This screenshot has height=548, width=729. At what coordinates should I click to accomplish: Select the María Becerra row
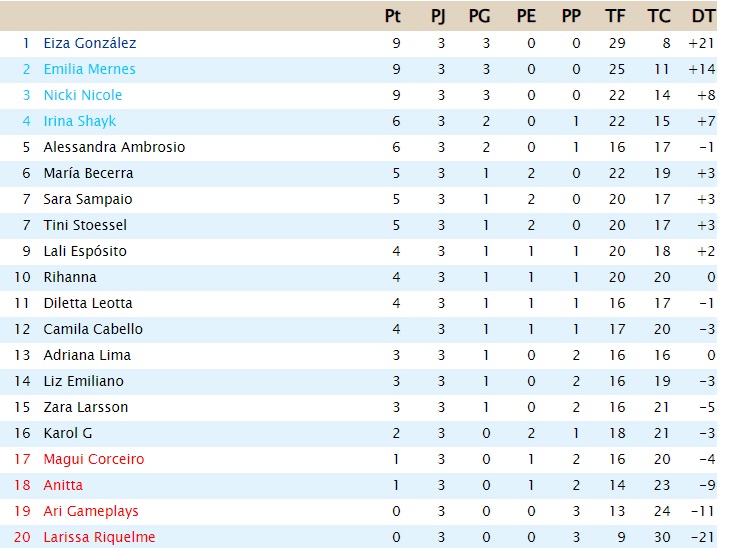tap(358, 173)
